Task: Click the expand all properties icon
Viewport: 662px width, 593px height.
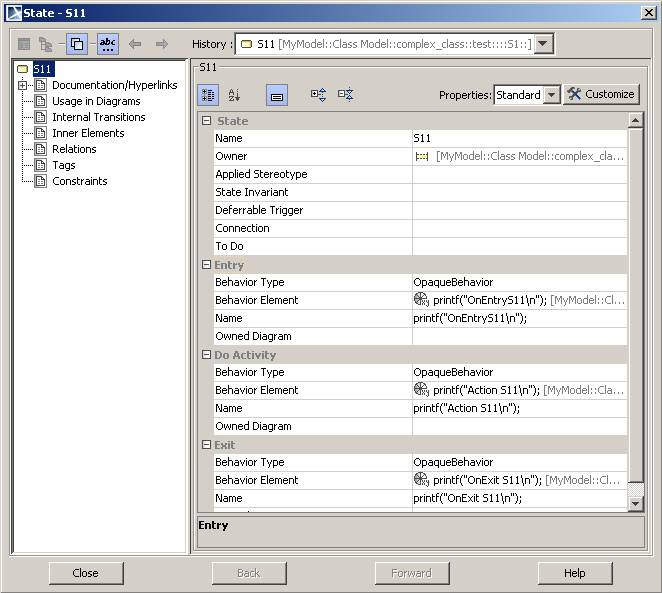Action: [x=318, y=95]
